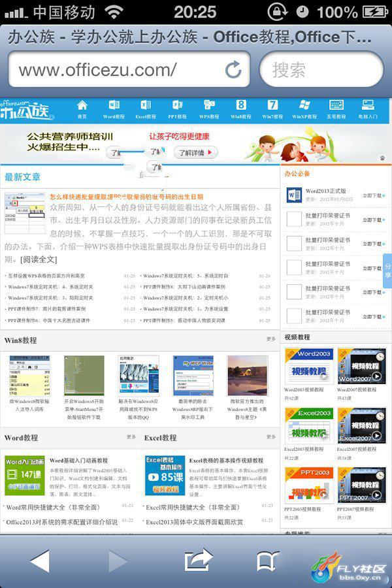Open Windows8主题 sunset thumbnail
Screen dimensions: 392x588
247,376
